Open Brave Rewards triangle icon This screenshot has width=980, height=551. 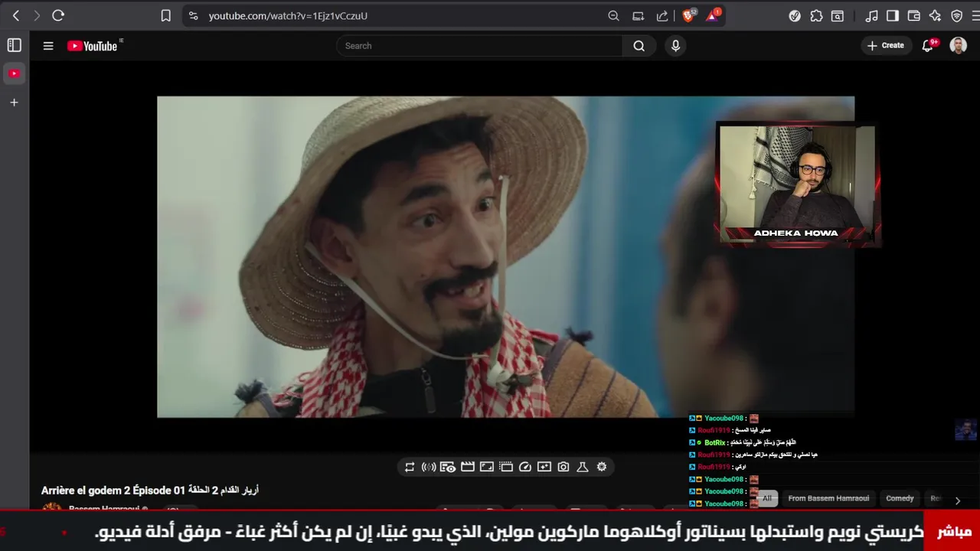pos(713,15)
